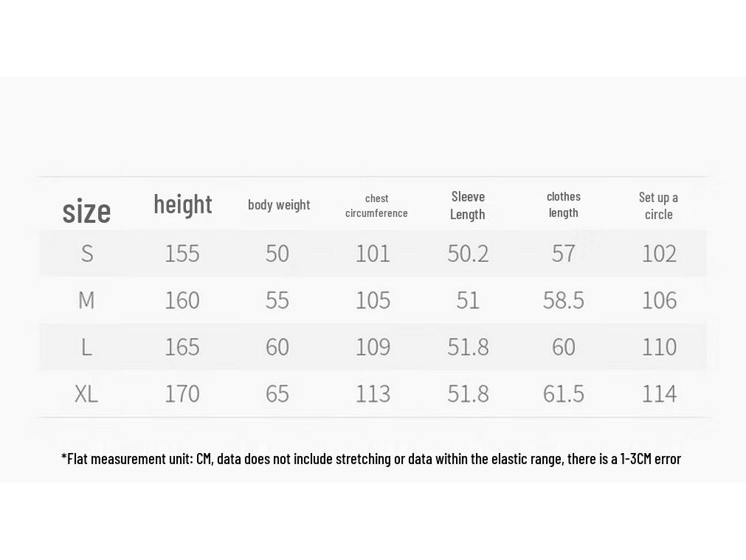Select the 'chest circumference' header
The width and height of the screenshot is (746, 560).
click(x=376, y=206)
